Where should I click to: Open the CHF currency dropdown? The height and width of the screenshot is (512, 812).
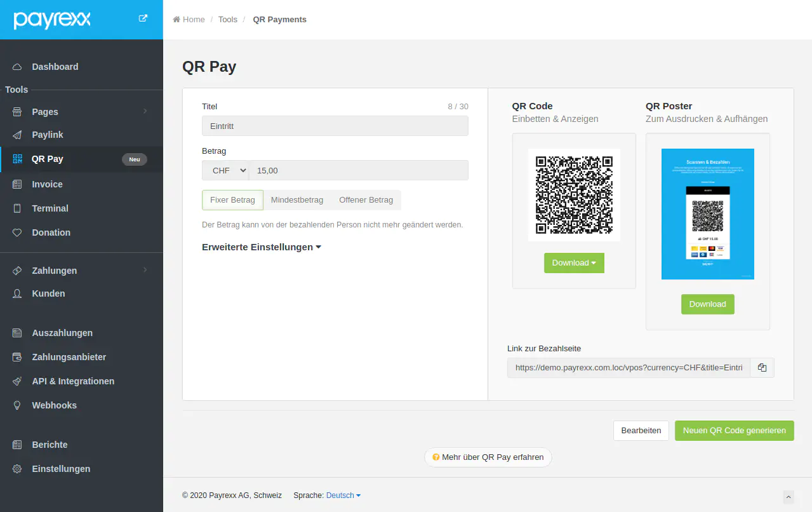[x=225, y=170]
